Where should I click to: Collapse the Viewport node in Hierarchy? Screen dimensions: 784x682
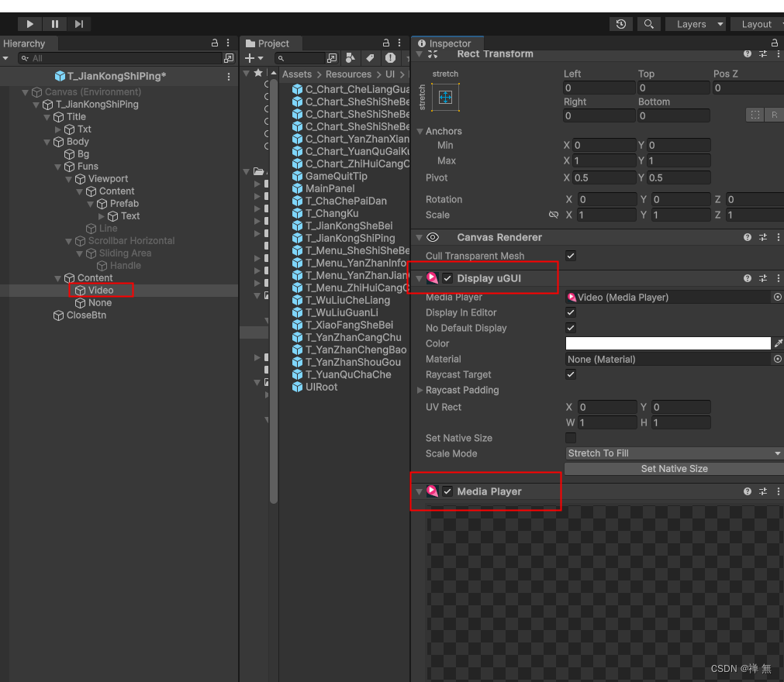point(69,179)
